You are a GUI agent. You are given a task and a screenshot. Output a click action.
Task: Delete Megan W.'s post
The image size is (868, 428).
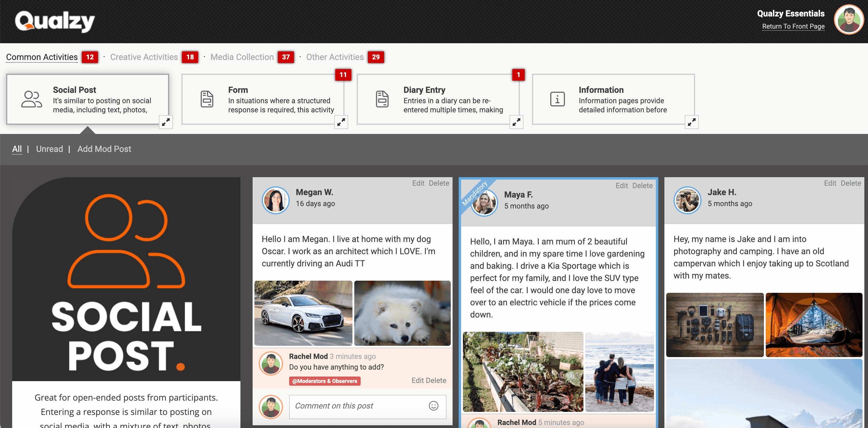(x=439, y=183)
